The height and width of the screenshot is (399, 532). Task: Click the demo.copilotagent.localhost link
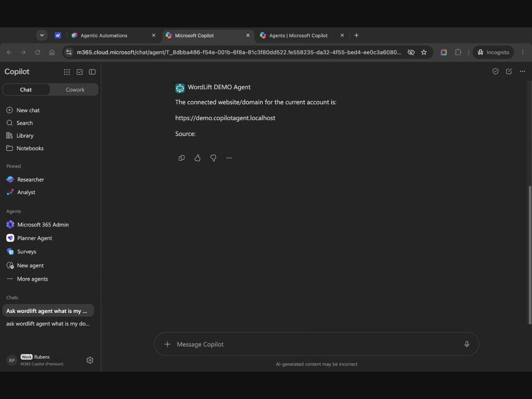point(225,118)
